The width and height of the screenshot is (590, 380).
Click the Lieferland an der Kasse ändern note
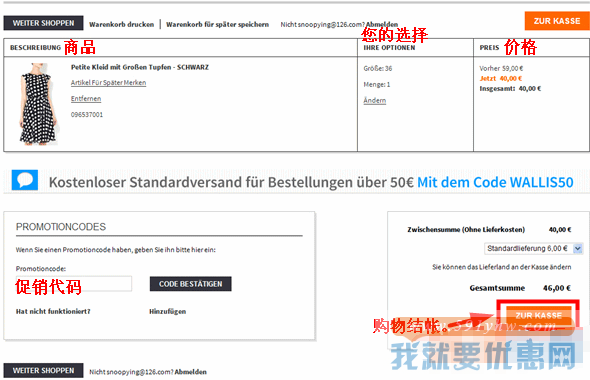click(502, 267)
